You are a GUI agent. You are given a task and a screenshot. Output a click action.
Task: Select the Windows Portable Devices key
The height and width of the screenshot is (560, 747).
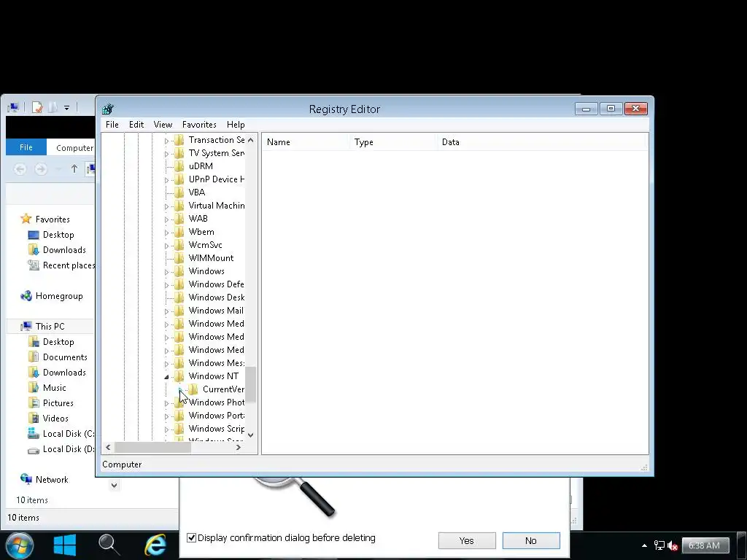tap(216, 415)
